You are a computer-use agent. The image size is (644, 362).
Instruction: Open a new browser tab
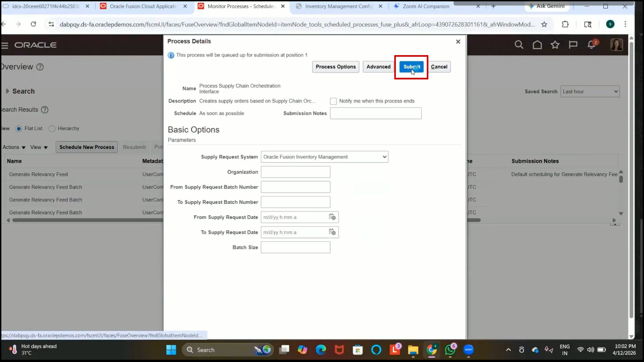(493, 6)
